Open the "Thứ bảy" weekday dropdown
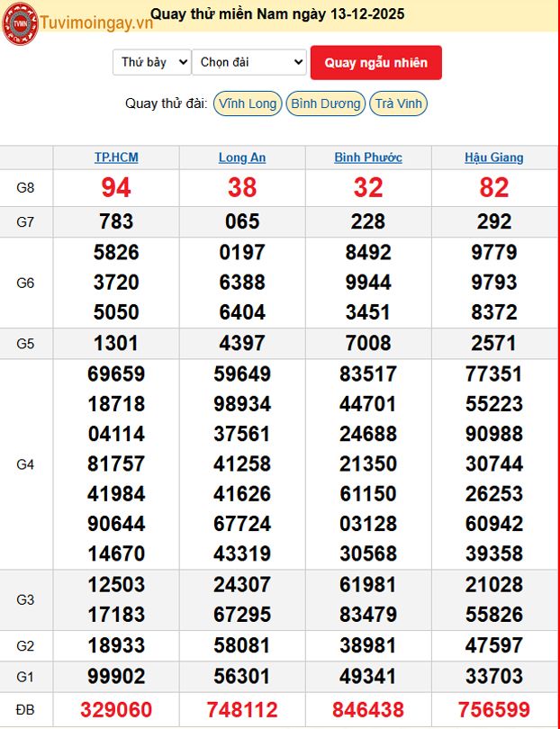This screenshot has height=729, width=560. [151, 62]
